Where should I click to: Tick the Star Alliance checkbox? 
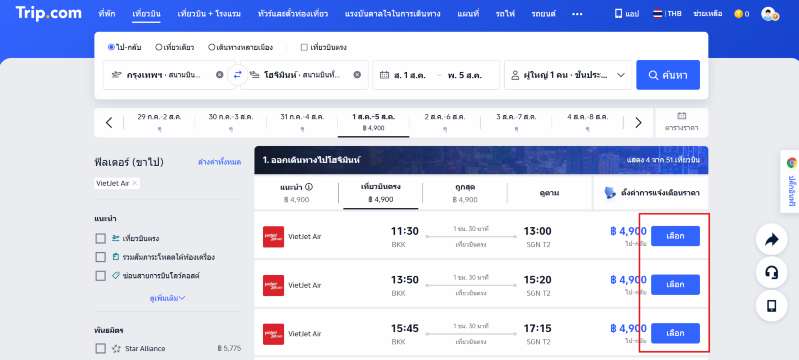tap(101, 348)
